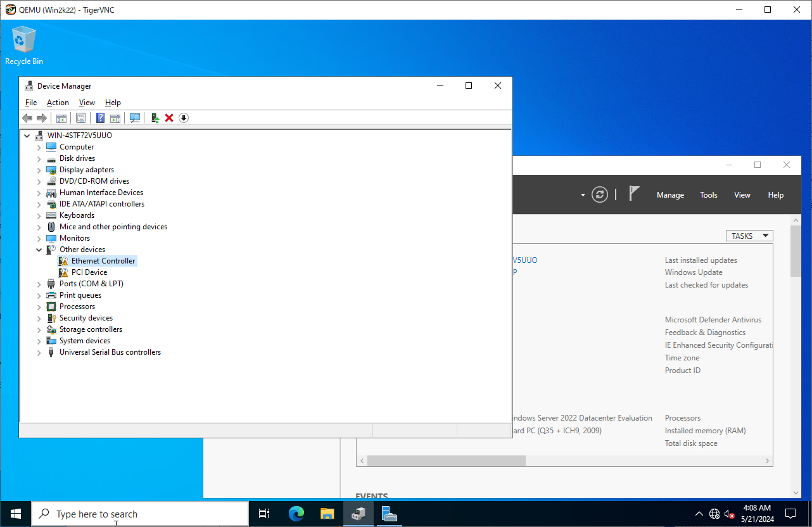Click the Server Manager refresh icon
This screenshot has height=527, width=812.
(600, 194)
